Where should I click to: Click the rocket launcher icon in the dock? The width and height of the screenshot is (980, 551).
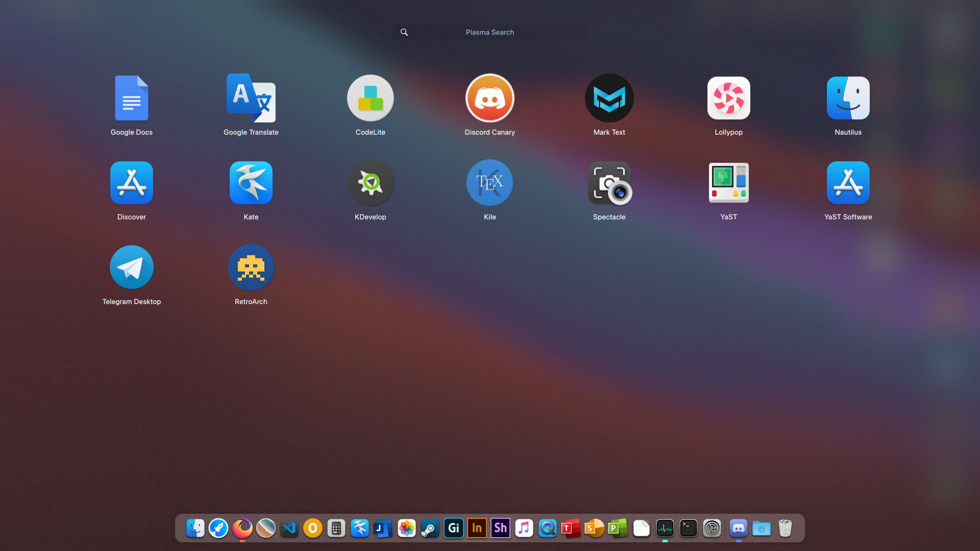coord(218,528)
